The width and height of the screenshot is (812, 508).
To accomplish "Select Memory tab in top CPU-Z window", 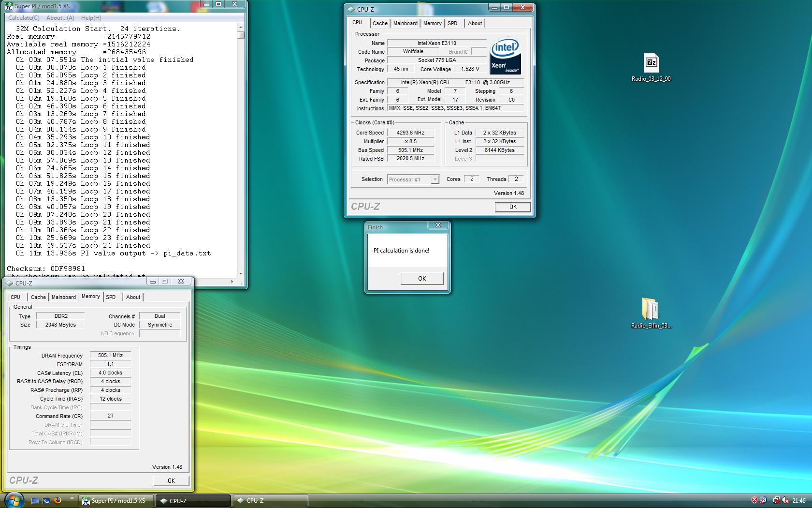I will 432,23.
